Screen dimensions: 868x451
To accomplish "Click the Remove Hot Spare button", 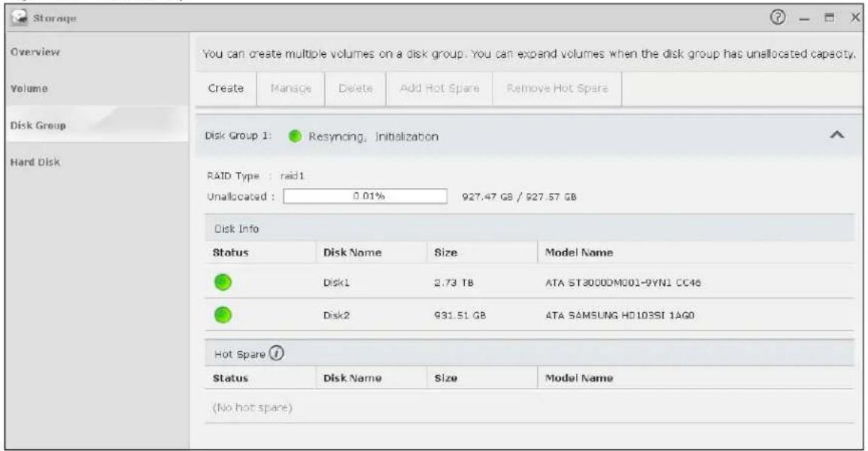I will pos(557,89).
